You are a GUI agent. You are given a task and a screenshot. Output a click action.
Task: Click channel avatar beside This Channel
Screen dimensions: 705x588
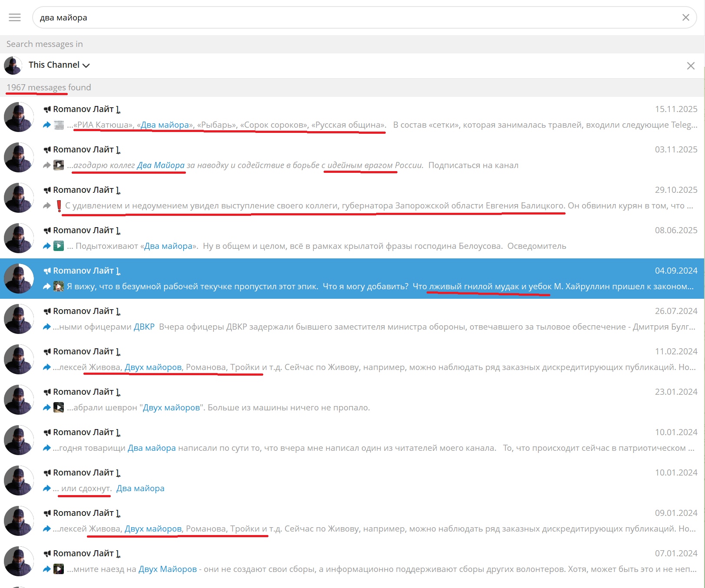[13, 66]
